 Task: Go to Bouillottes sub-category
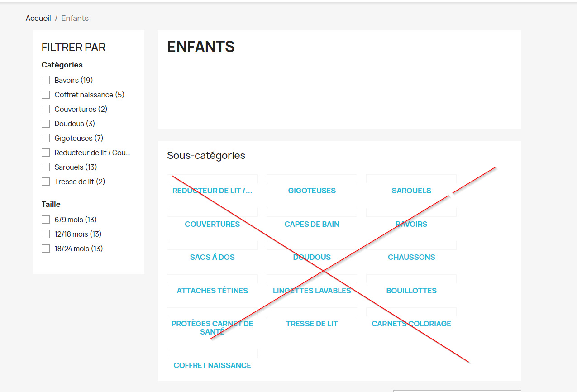tap(411, 291)
